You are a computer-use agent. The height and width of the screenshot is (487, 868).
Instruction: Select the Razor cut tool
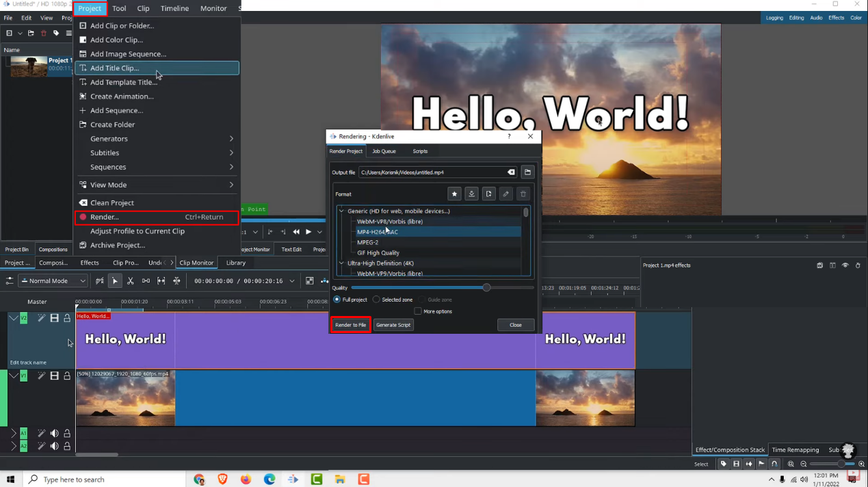[130, 280]
